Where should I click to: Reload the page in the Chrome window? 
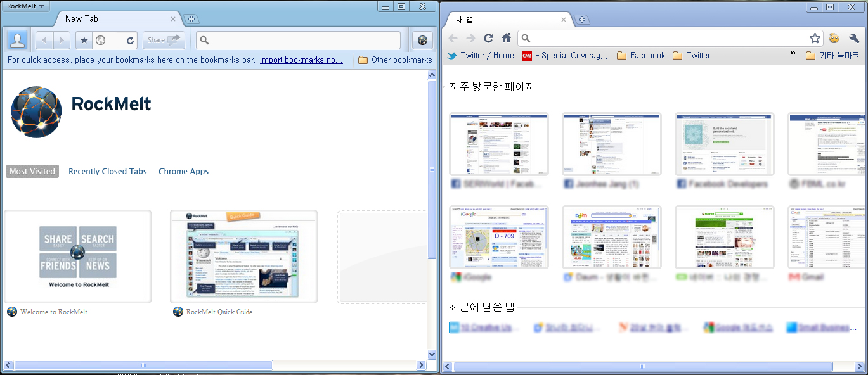click(488, 38)
